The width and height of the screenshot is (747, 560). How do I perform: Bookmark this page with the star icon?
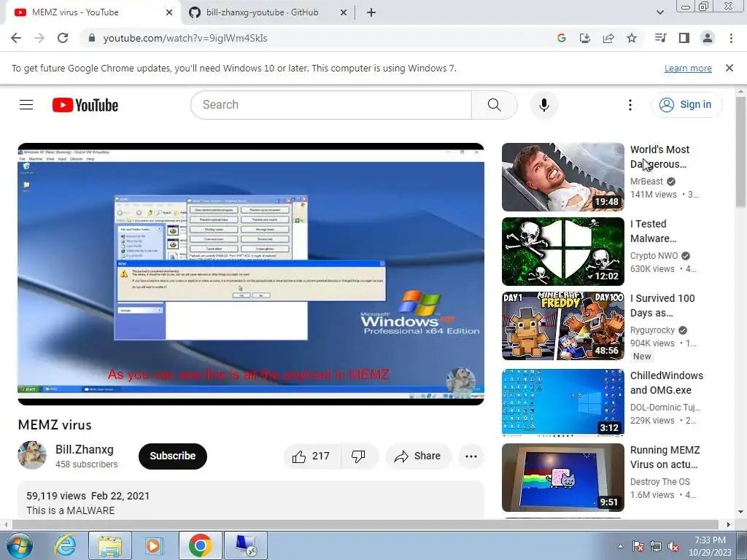point(632,38)
